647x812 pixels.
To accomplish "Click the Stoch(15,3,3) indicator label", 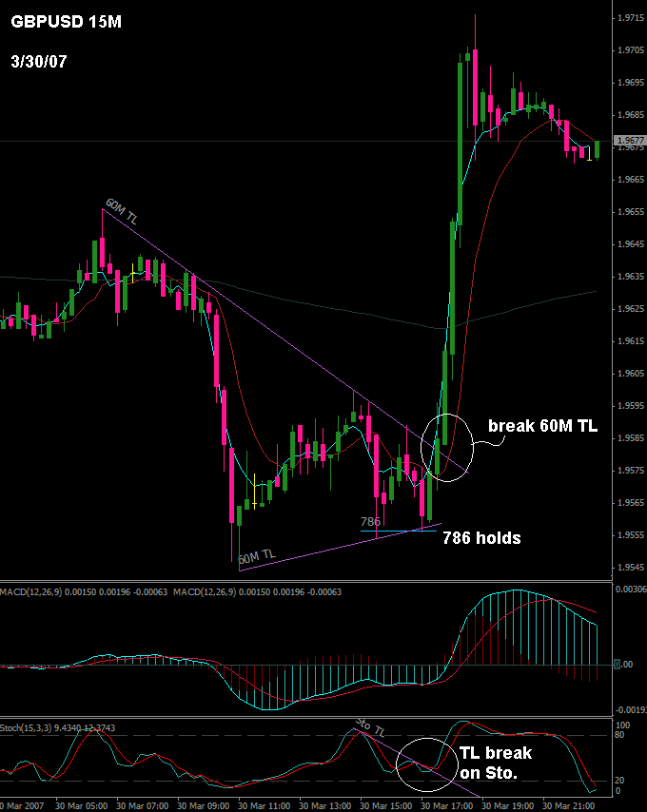I will tap(57, 727).
